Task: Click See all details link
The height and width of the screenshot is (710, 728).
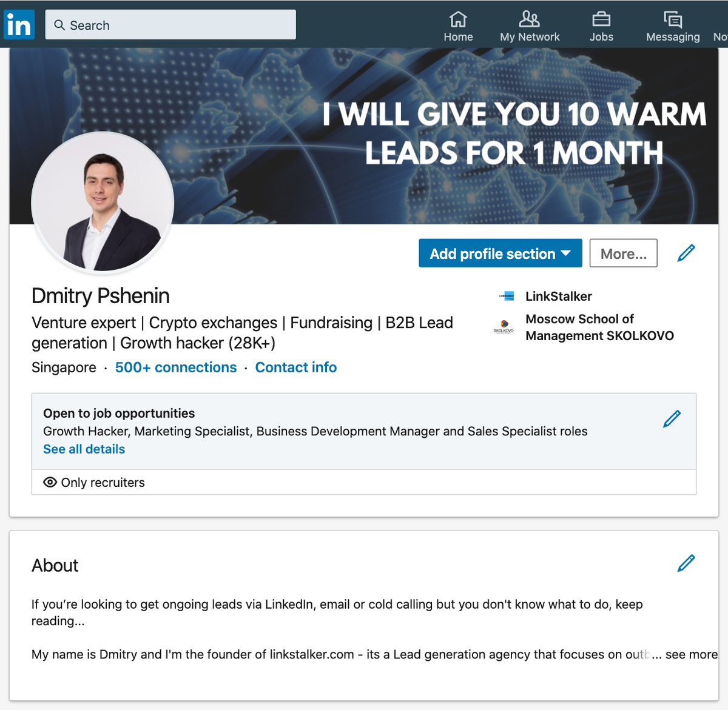Action: 84,449
